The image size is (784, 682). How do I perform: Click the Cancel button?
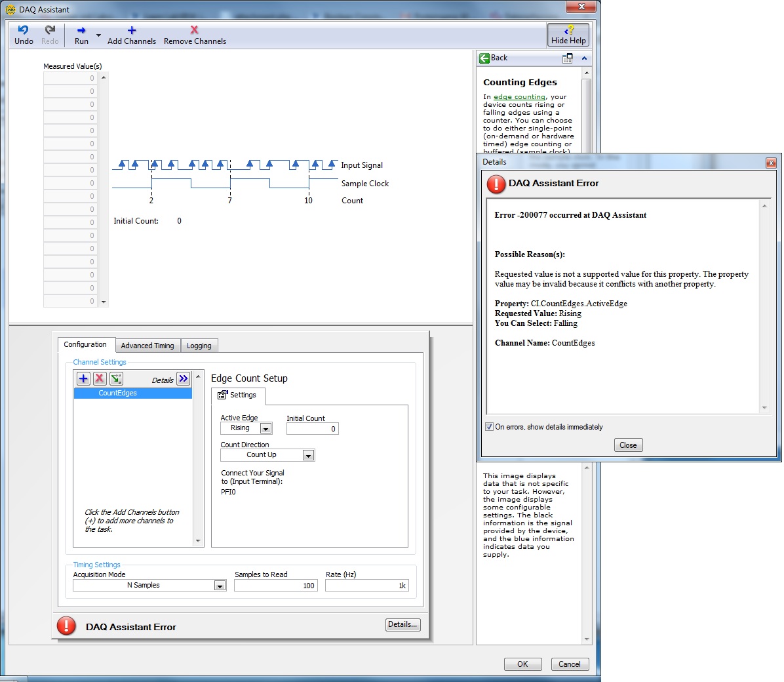click(570, 664)
